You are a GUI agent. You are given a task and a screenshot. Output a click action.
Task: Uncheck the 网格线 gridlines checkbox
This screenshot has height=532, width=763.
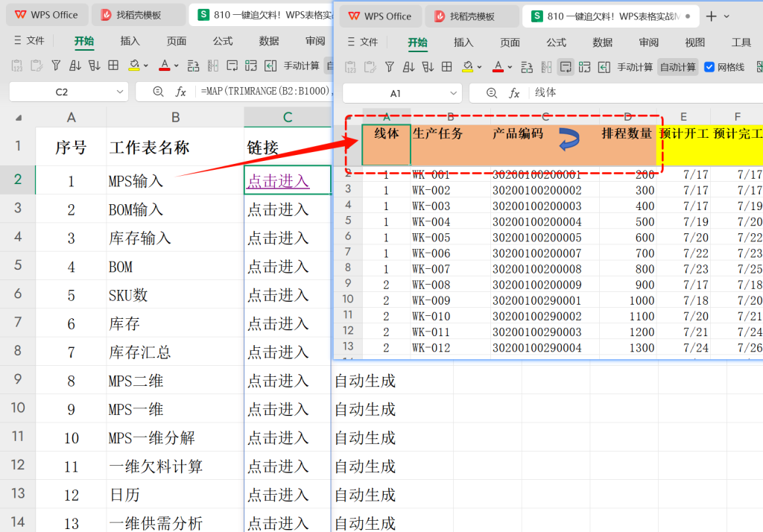click(x=709, y=66)
